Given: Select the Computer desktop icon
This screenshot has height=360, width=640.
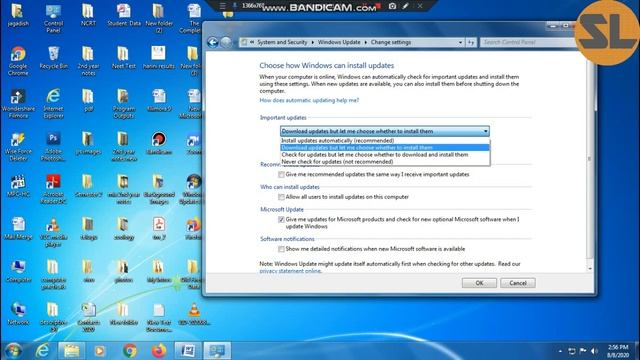Looking at the screenshot, I should point(18,272).
